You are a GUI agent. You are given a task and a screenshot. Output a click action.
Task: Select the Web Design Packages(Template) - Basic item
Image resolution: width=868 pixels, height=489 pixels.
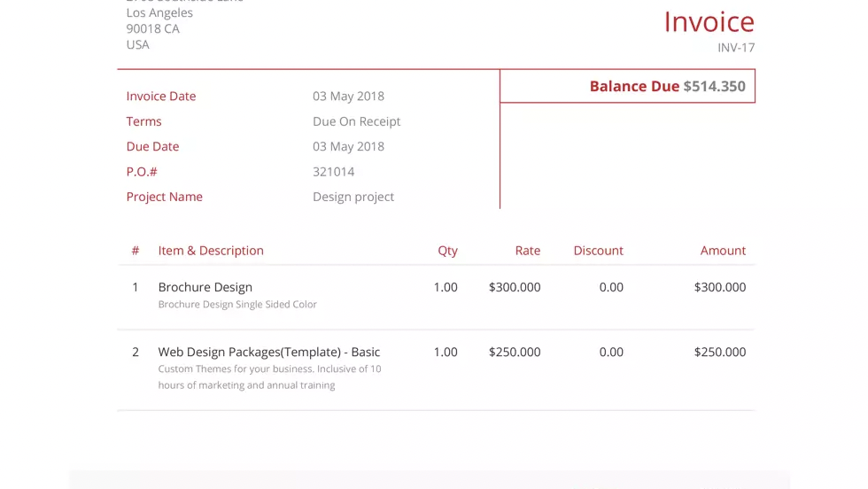point(268,352)
